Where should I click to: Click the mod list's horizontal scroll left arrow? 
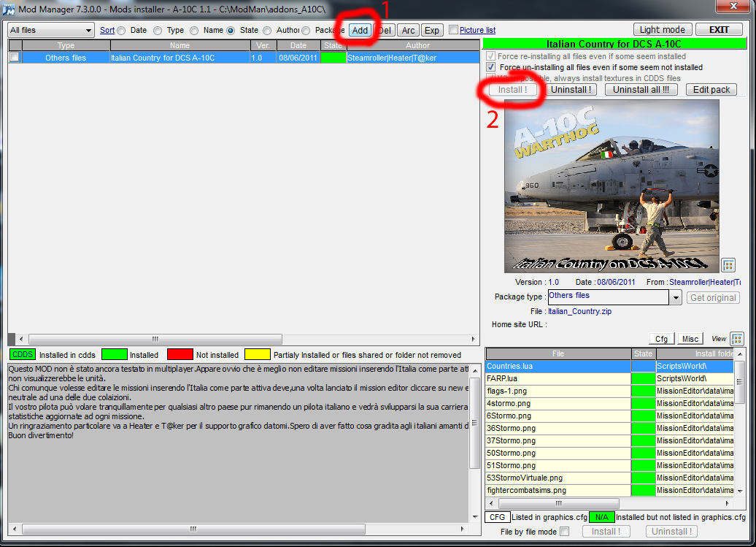20,339
